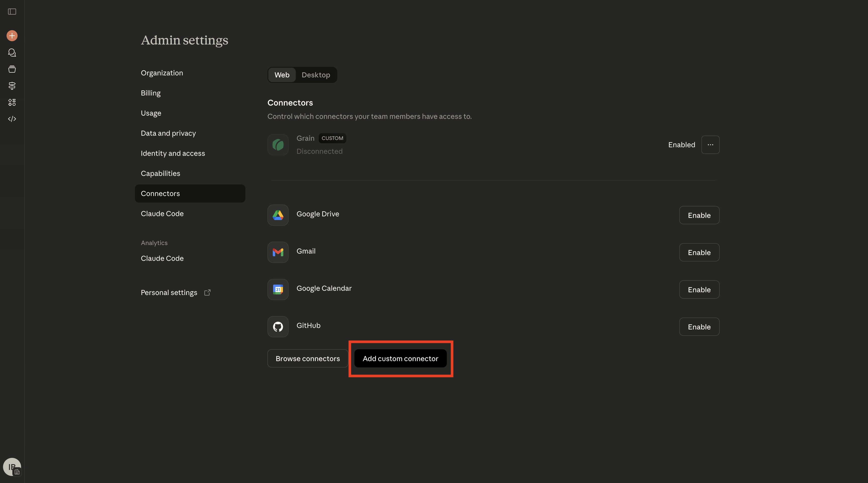Screen dimensions: 868x483
Task: Enable the GitHub connector
Action: pyautogui.click(x=699, y=327)
